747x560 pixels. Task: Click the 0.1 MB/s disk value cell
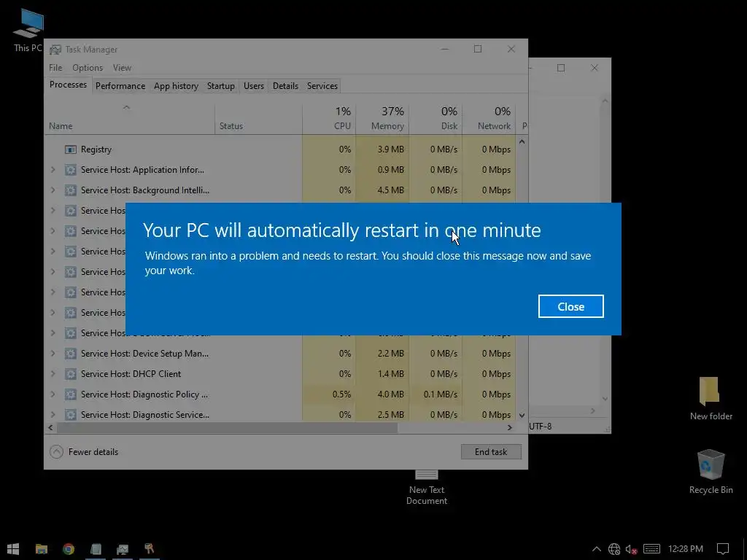(436, 394)
